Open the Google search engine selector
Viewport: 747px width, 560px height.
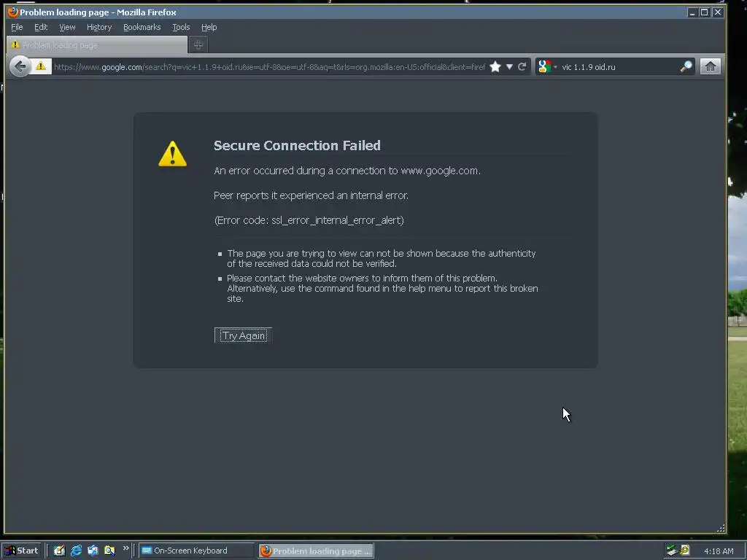pyautogui.click(x=547, y=66)
